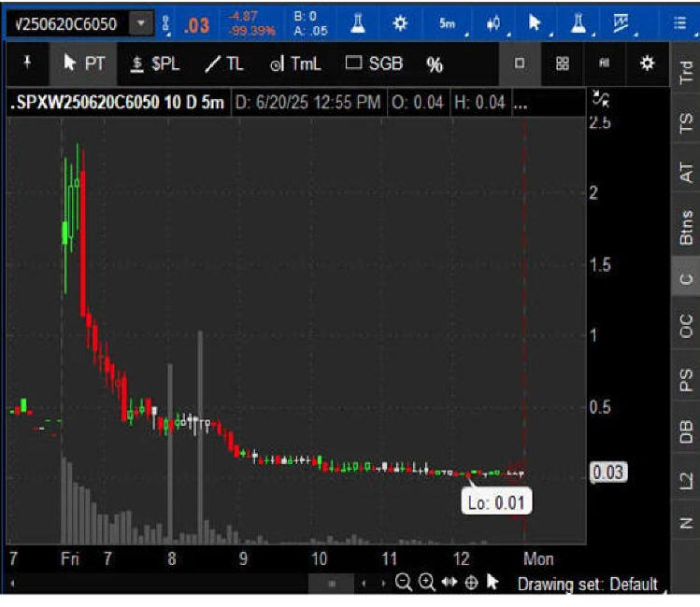Open the Trd side tab
Screen dimensions: 700x607
686,71
